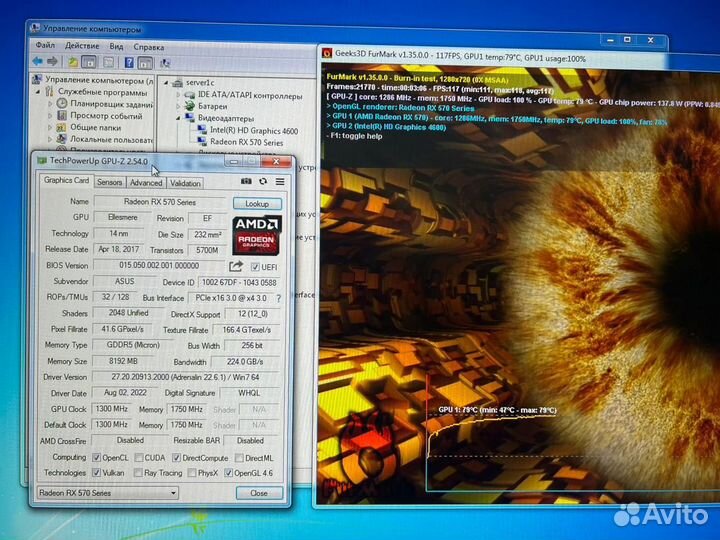Screen dimensions: 720x540
Task: Take GPU-Z screenshot with camera icon
Action: click(x=246, y=181)
